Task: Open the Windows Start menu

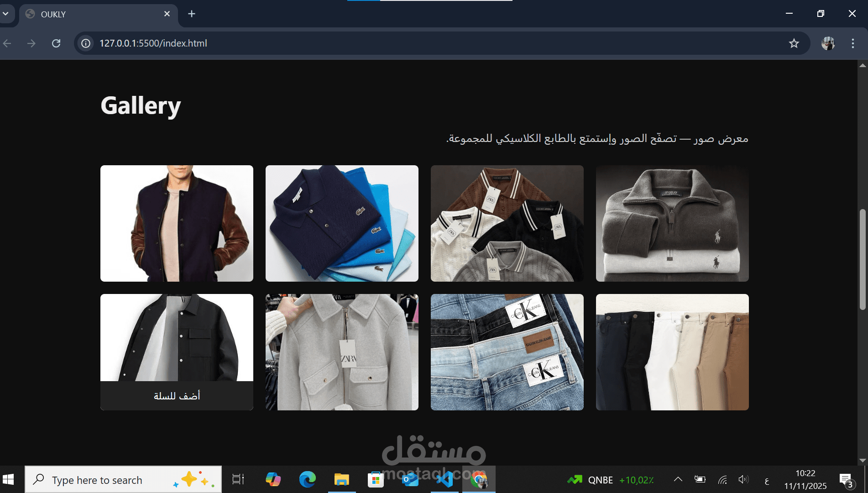Action: pyautogui.click(x=8, y=480)
